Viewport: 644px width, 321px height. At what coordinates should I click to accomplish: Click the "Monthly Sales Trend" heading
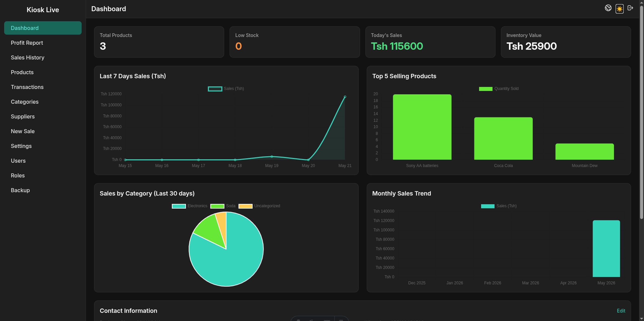pyautogui.click(x=402, y=194)
